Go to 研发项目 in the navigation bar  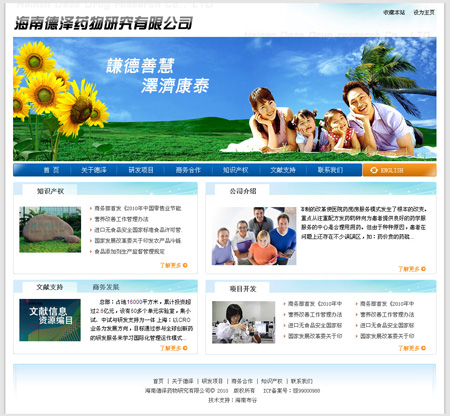[141, 170]
